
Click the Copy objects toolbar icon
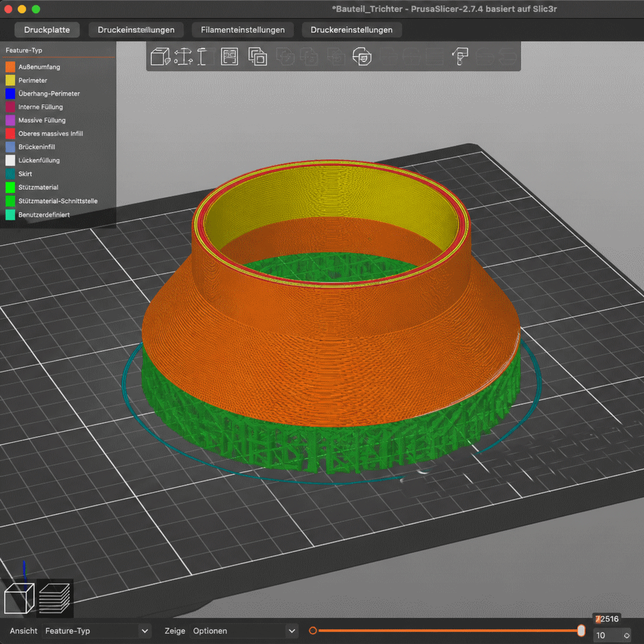[x=257, y=57]
